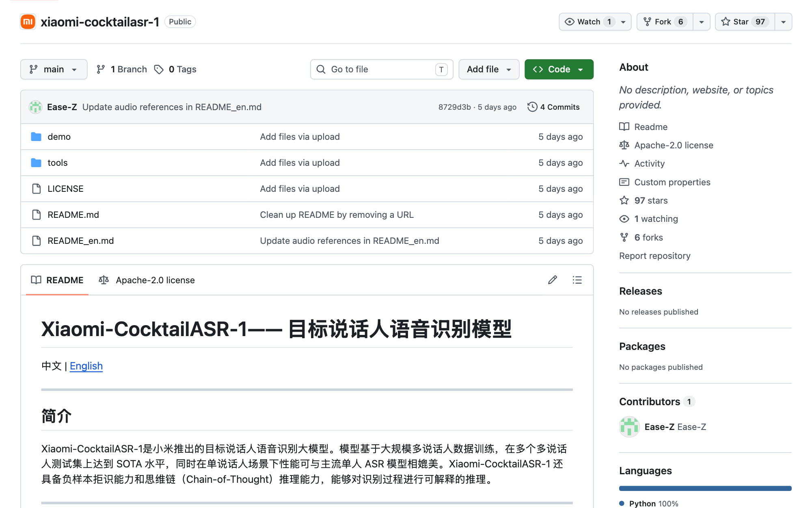Click the book icon beside Readme in About

coord(624,127)
